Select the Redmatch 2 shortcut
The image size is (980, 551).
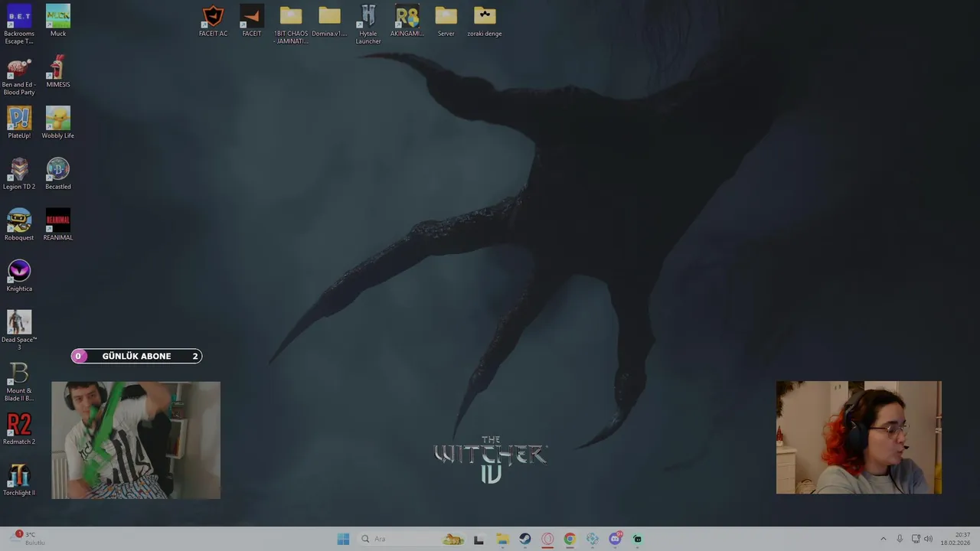coord(19,429)
